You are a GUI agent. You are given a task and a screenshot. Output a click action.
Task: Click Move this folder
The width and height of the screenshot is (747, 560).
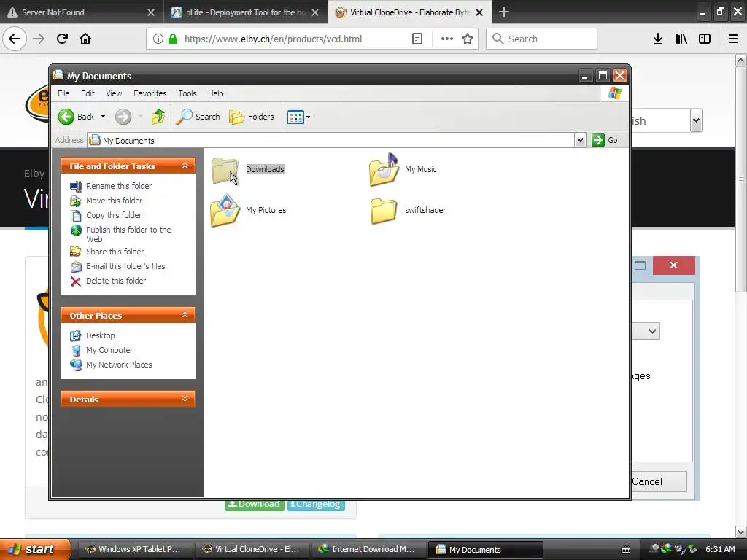coord(114,201)
